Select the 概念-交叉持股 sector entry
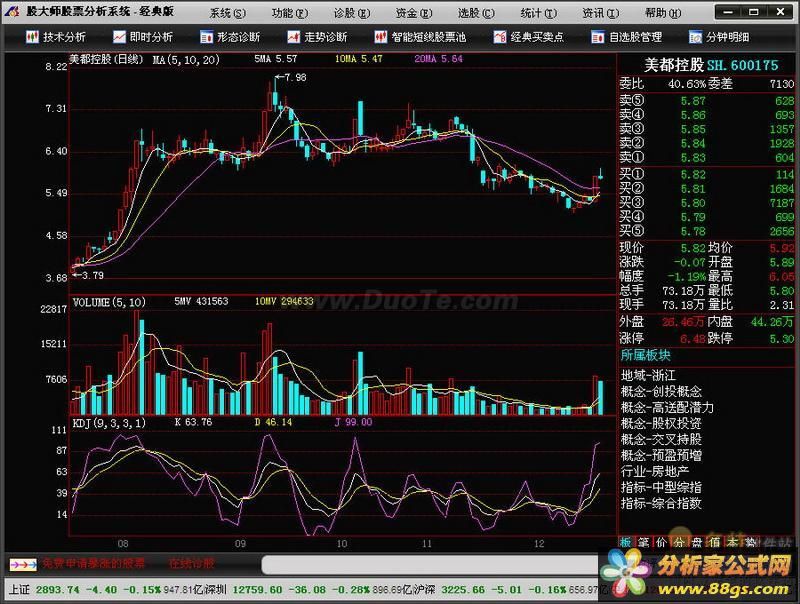 point(661,439)
